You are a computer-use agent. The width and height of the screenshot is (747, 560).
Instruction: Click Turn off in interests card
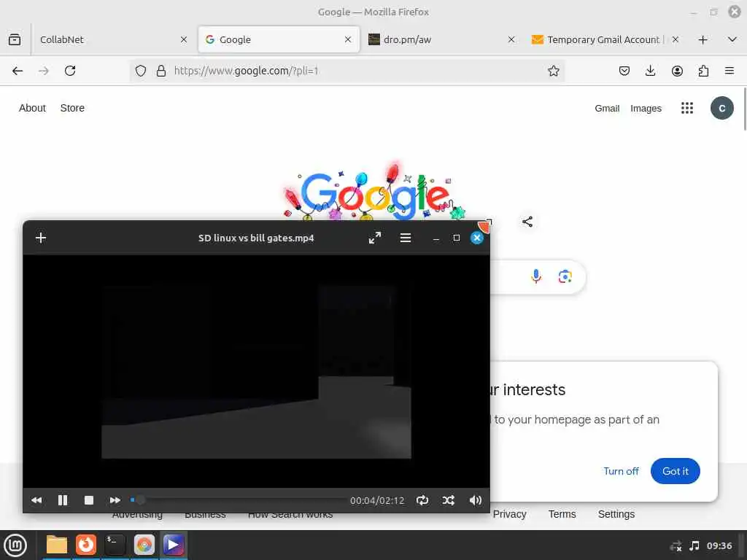coord(621,471)
